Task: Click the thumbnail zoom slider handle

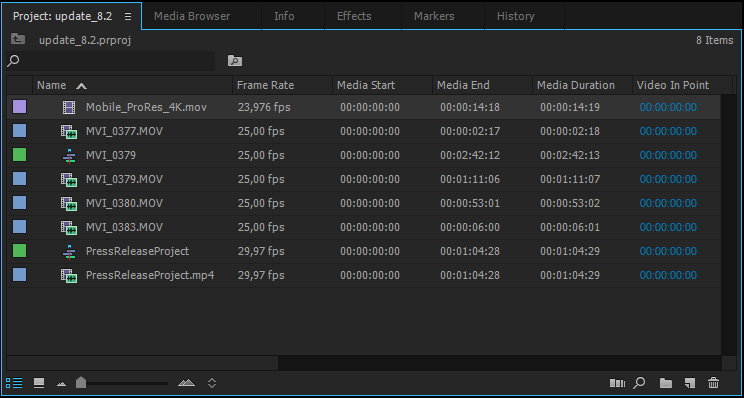Action: (x=81, y=382)
